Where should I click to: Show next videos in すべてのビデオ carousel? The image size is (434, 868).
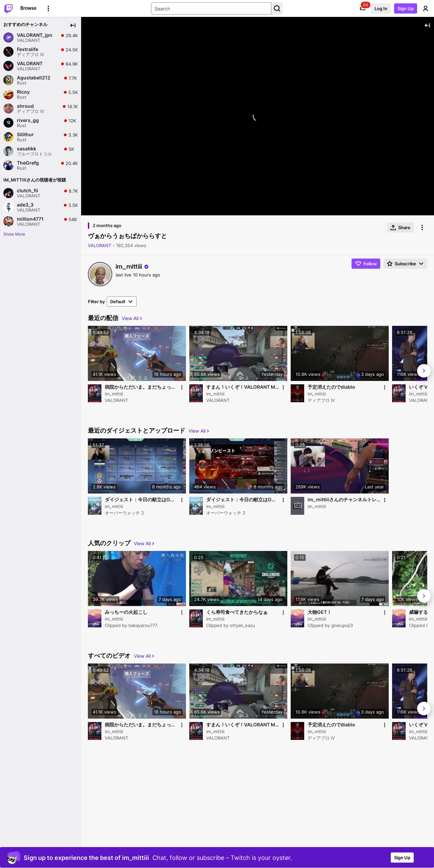424,708
